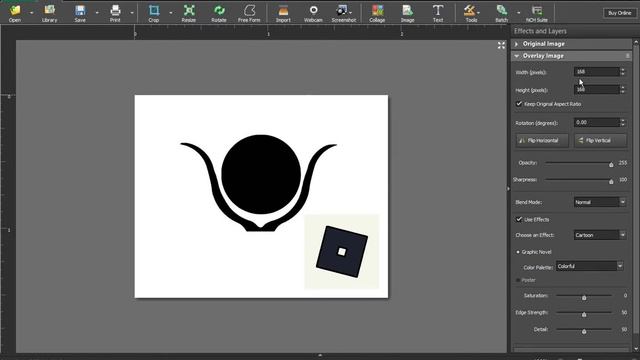Click the Height (pixels) input field
640x360 pixels.
pos(596,90)
